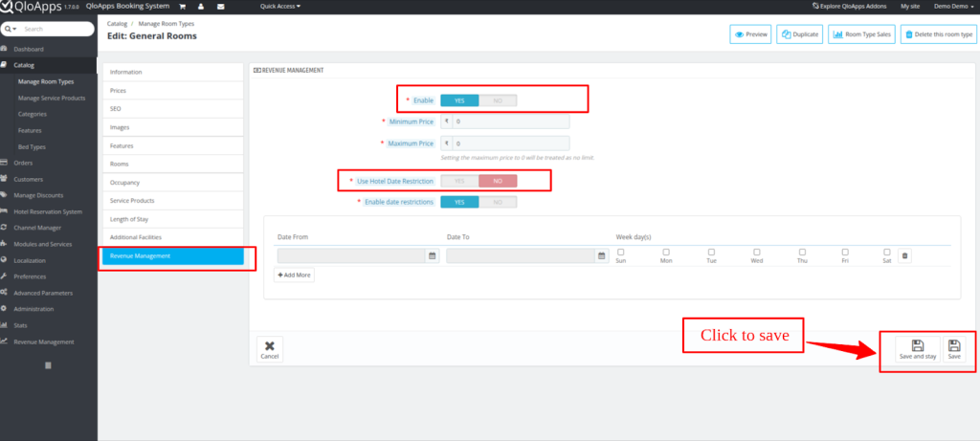980x441 pixels.
Task: Delete the date restriction row with trash icon
Action: [x=905, y=255]
